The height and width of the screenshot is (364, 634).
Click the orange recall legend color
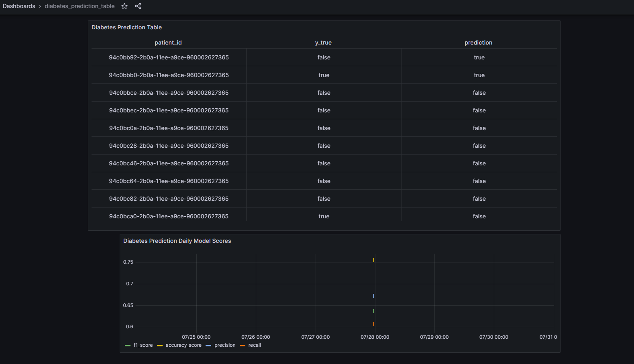pyautogui.click(x=243, y=346)
